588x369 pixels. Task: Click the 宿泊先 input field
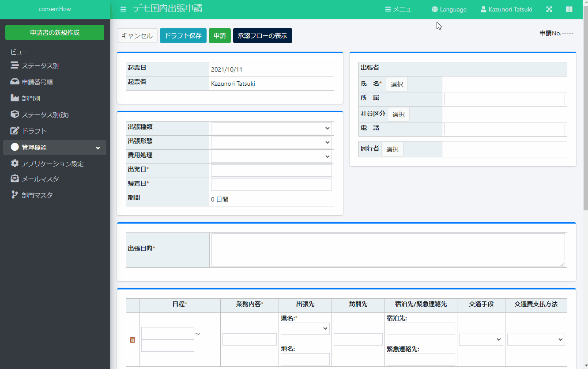pos(421,329)
